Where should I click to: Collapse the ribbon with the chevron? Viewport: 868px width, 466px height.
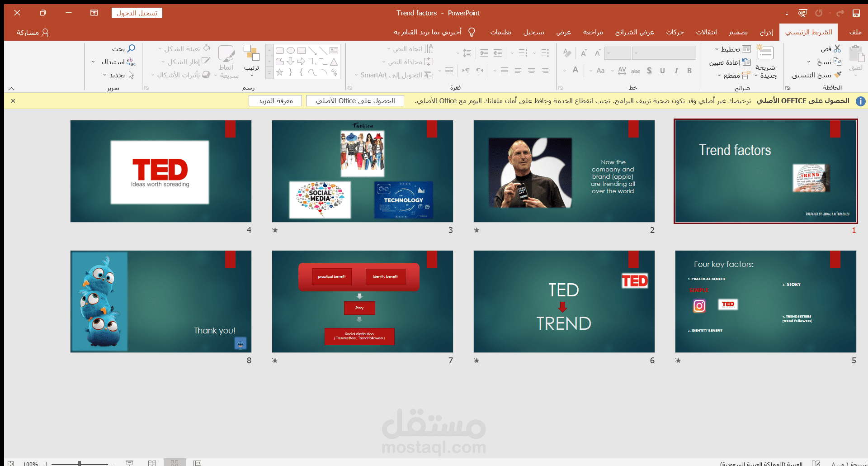tap(11, 89)
